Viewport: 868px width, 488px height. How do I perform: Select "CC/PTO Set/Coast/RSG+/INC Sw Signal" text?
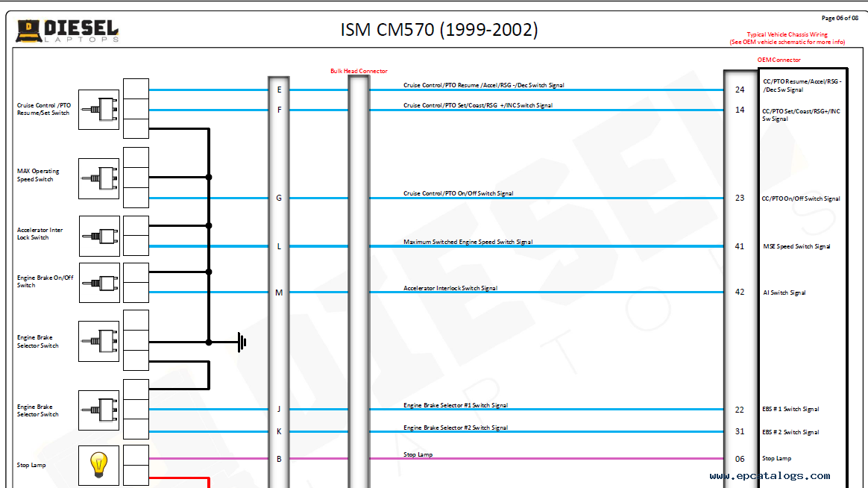[801, 115]
